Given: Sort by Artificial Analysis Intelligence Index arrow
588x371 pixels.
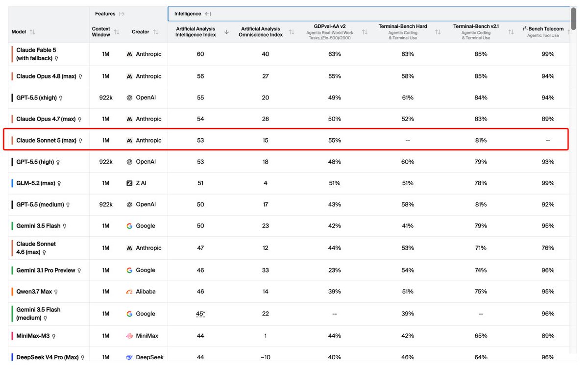Looking at the screenshot, I should click(x=226, y=32).
